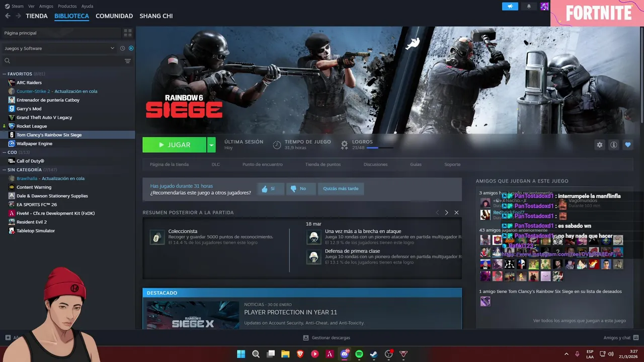Click the game information icon

click(614, 145)
